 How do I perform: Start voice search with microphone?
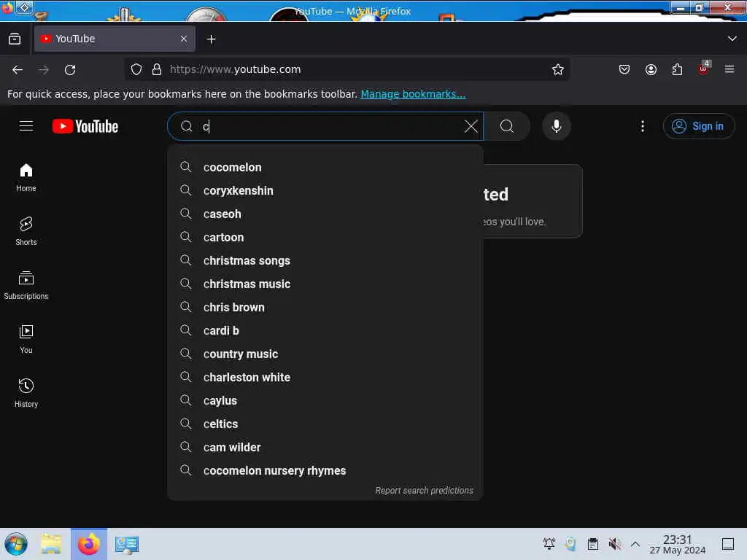556,126
